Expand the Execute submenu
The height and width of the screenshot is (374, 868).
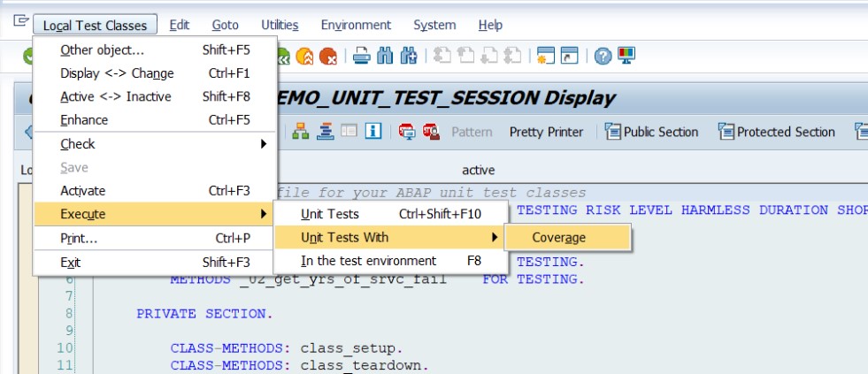[x=155, y=214]
